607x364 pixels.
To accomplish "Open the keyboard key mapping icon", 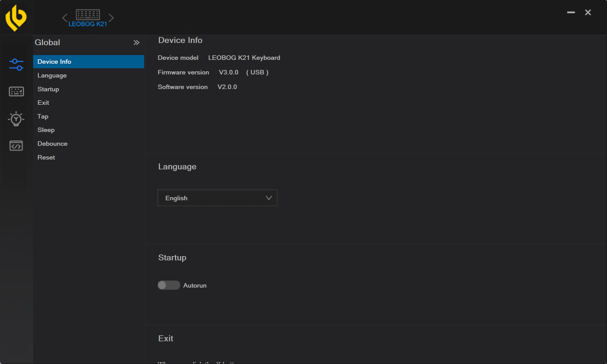I will tap(16, 92).
